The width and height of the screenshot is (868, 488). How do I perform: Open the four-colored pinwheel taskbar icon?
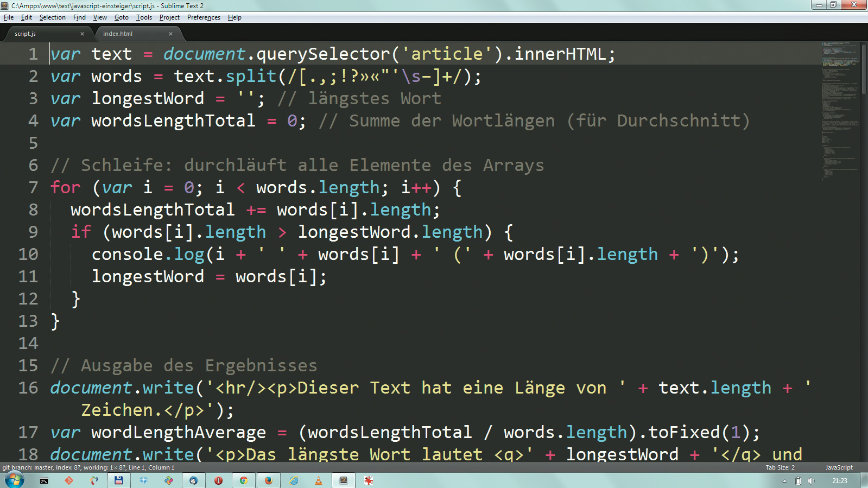(169, 480)
